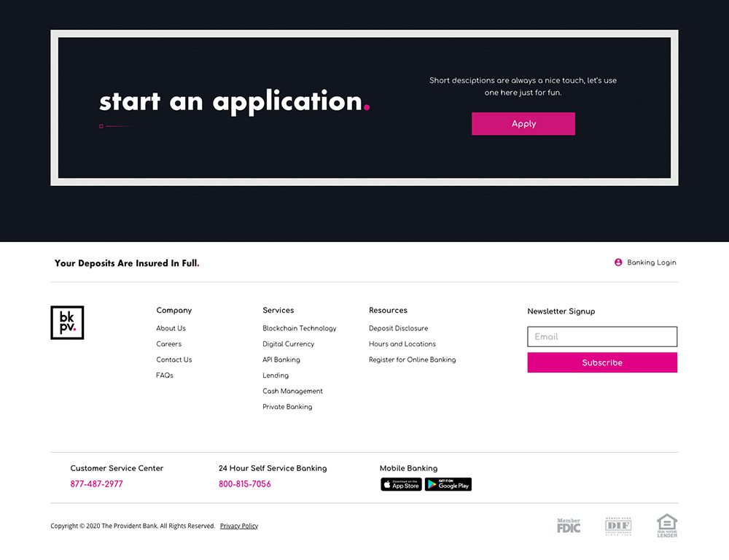Viewport: 729px width, 560px height.
Task: Click the bkpv logo in footer
Action: [67, 322]
